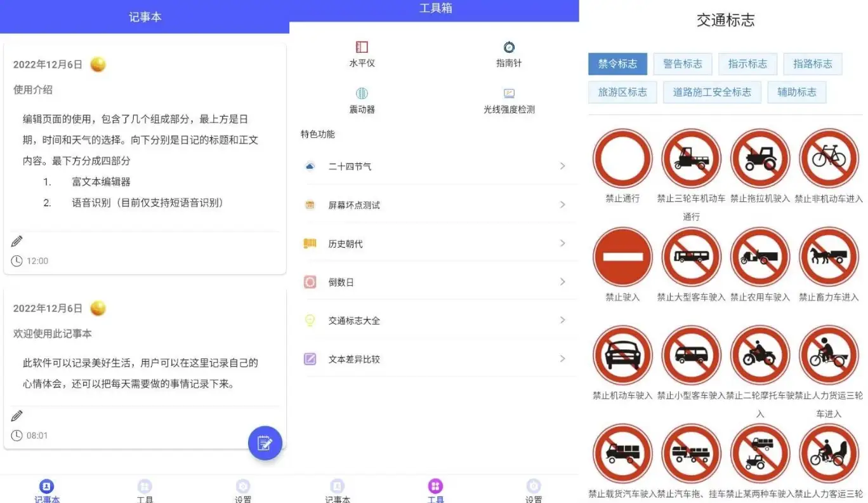The image size is (868, 503).
Task: Select the 指示标志 tab
Action: tap(747, 64)
